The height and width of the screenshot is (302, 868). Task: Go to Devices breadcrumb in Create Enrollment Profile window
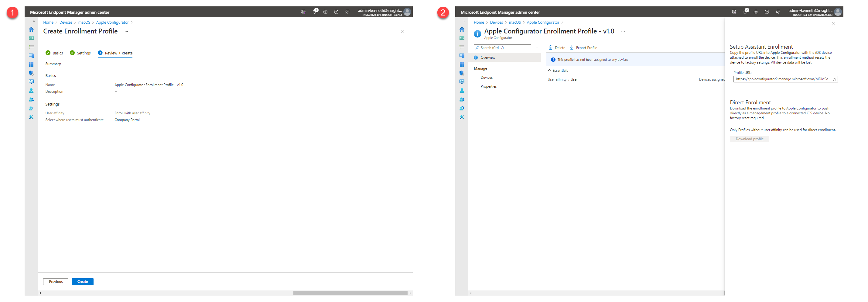click(x=66, y=22)
